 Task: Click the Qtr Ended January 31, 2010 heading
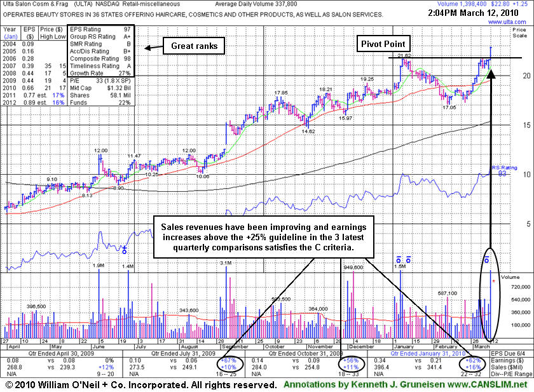428,353
